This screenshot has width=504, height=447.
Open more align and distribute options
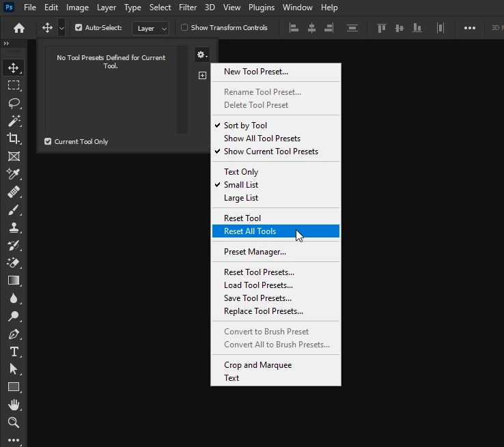[x=470, y=28]
